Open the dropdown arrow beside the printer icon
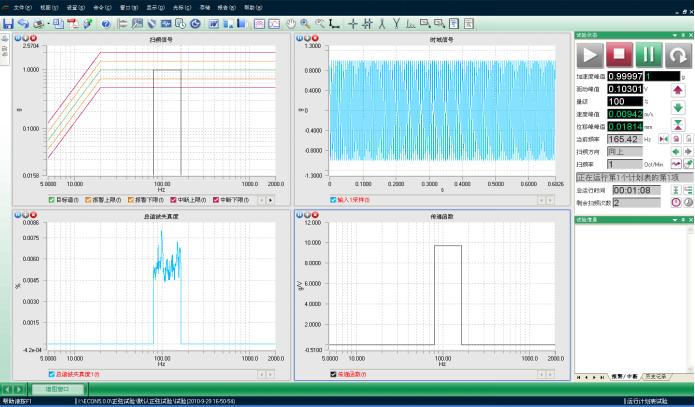This screenshot has width=695, height=407. point(47,24)
